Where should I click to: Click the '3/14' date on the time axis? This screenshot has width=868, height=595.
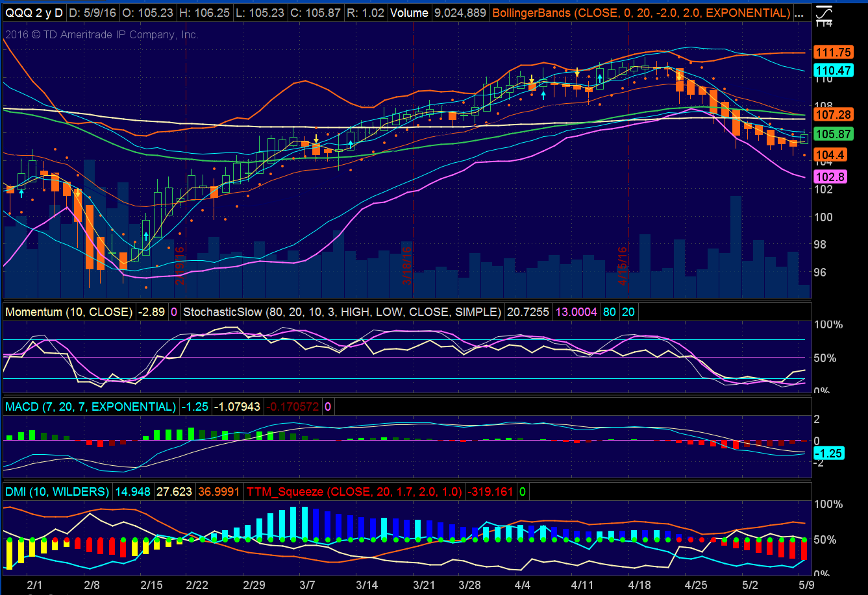pyautogui.click(x=367, y=585)
